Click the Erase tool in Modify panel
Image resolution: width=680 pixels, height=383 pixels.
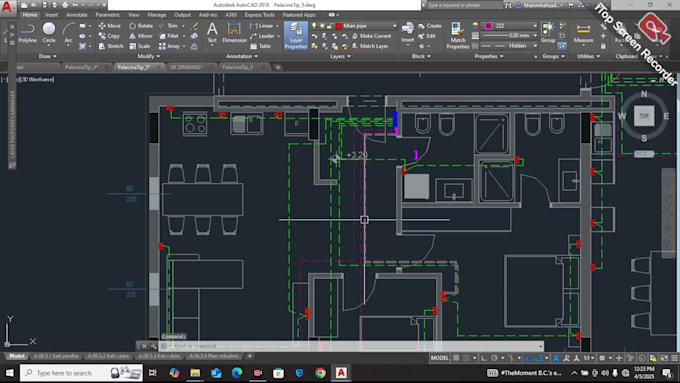[194, 26]
